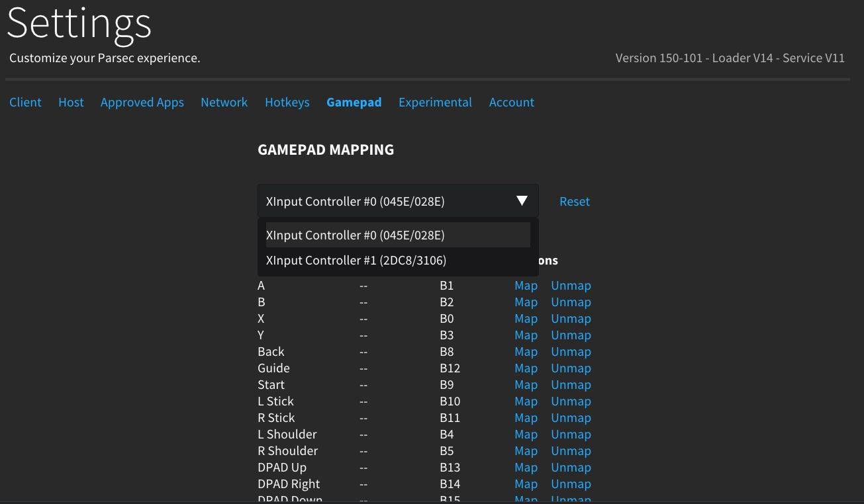Open the Client settings tab
The width and height of the screenshot is (864, 504).
(25, 103)
